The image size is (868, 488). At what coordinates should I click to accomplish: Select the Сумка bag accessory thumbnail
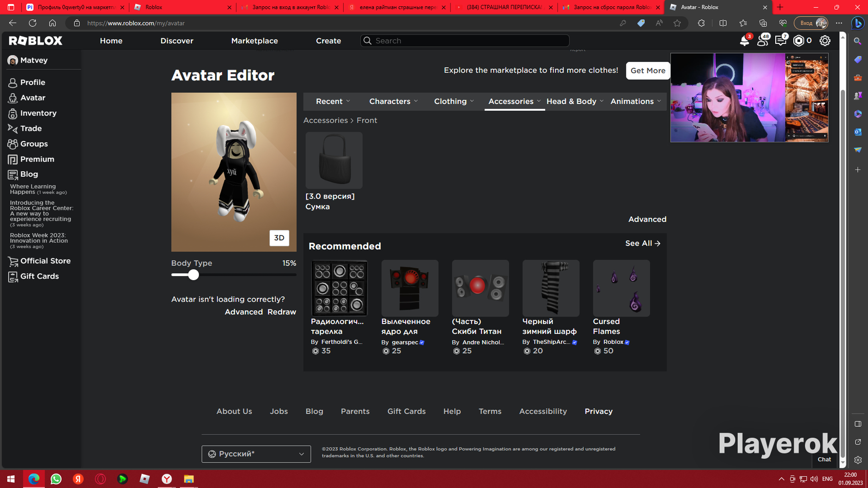click(x=334, y=160)
